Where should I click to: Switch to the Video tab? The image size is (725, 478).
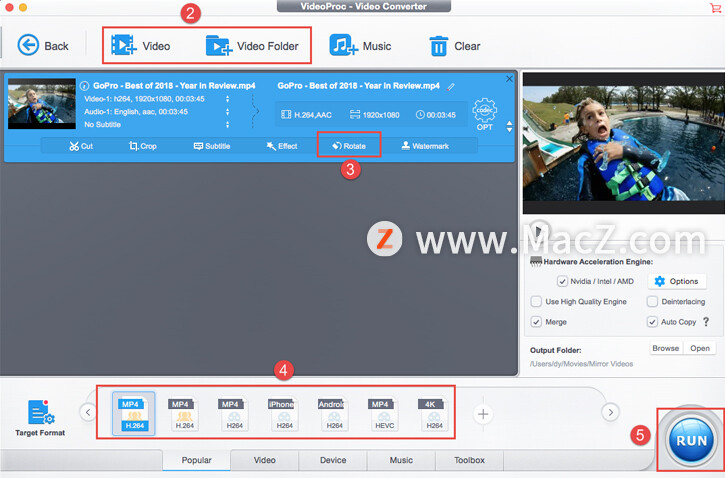click(264, 460)
